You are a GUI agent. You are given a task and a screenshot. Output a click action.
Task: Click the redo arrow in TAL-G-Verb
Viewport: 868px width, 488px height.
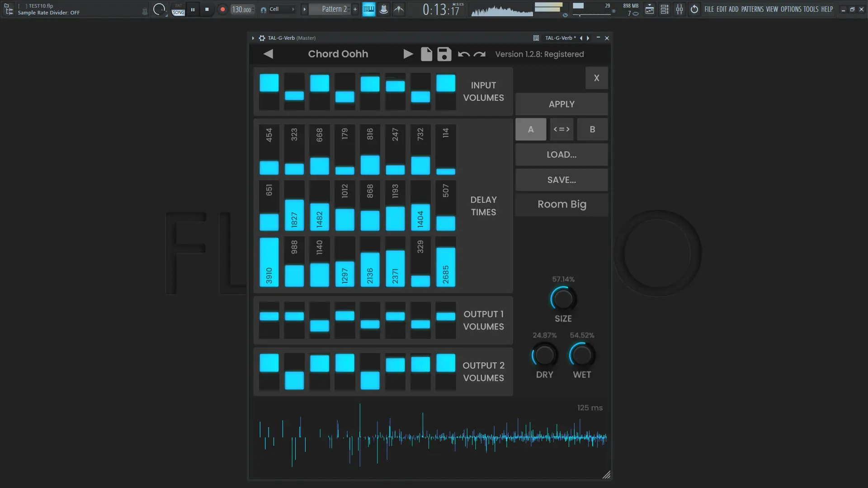[480, 54]
